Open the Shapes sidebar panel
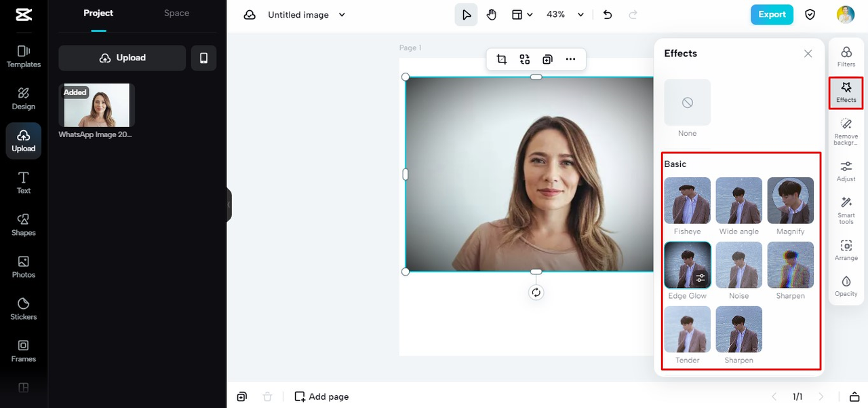 pos(24,225)
